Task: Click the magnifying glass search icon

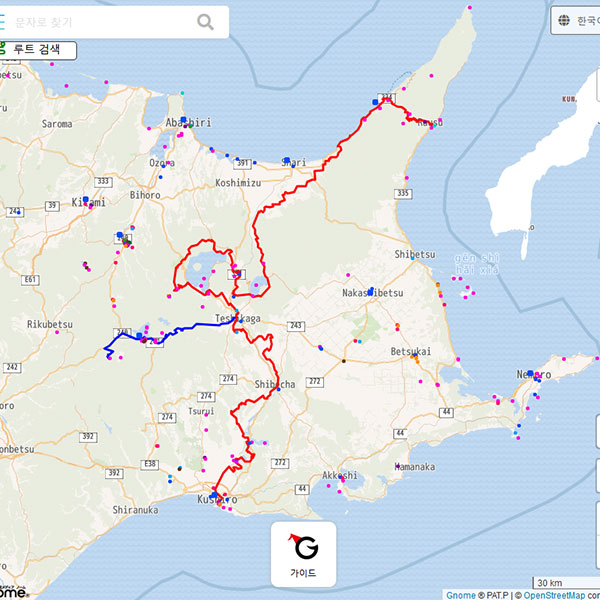Action: [x=205, y=22]
